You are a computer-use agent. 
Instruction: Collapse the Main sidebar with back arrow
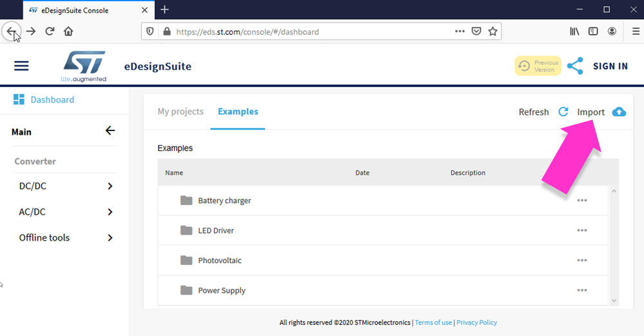click(x=110, y=131)
